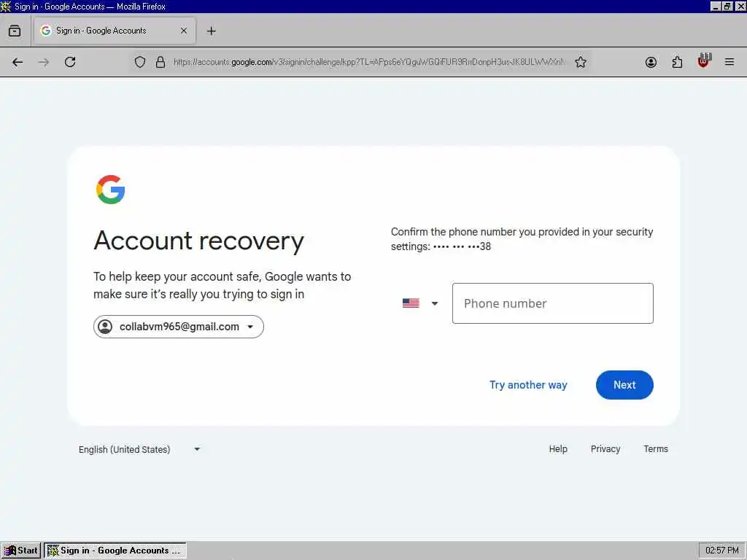
Task: View site security info via padlock icon
Action: pyautogui.click(x=160, y=62)
